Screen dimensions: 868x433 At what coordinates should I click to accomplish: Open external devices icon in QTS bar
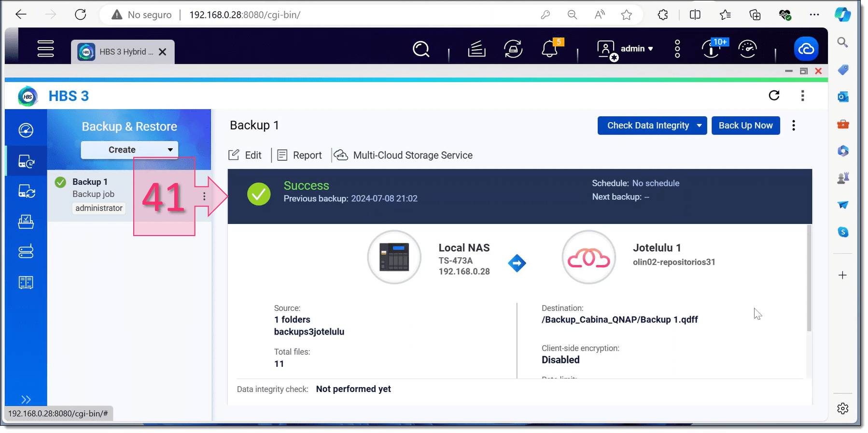(513, 49)
